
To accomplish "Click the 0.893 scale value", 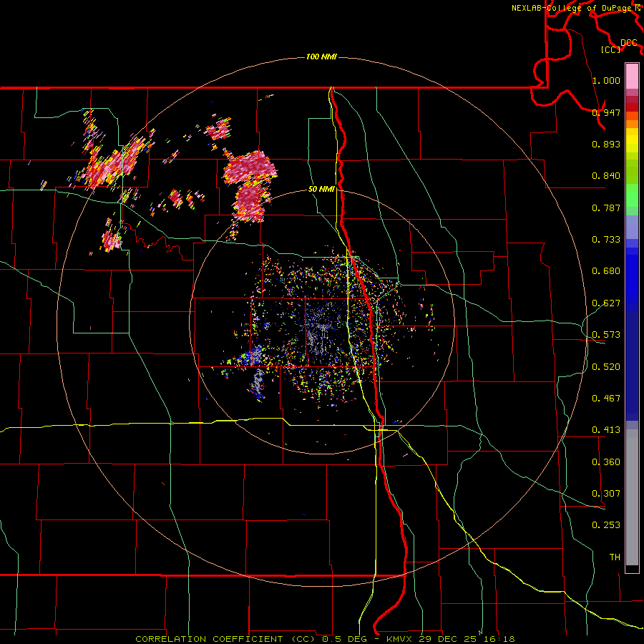I will pos(606,144).
